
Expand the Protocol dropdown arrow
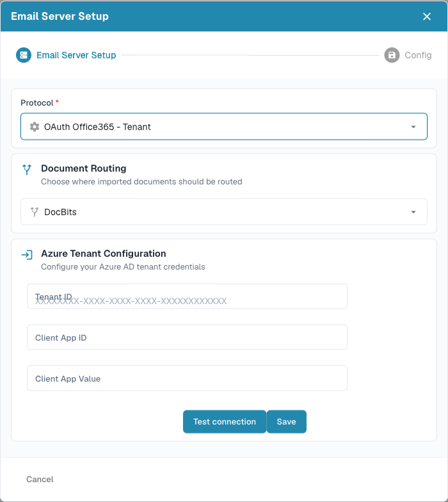[x=413, y=127]
